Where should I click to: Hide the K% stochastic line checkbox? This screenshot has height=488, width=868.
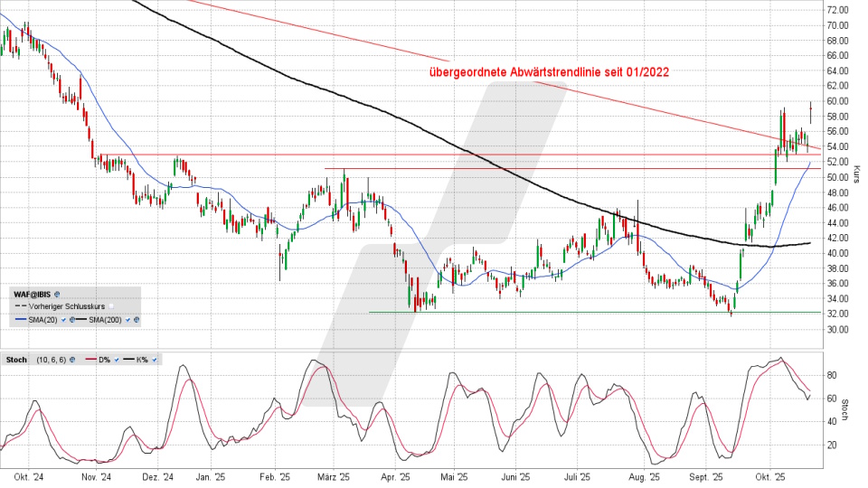[155, 360]
